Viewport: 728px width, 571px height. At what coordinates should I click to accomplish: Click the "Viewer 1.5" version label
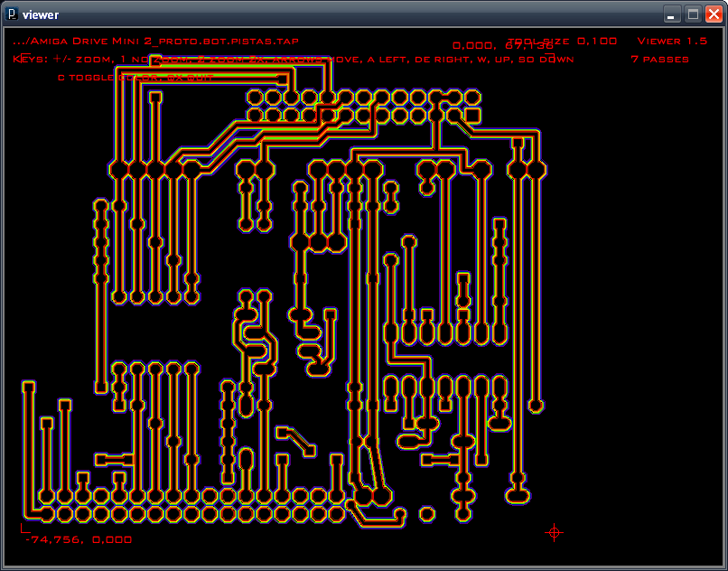pos(672,42)
